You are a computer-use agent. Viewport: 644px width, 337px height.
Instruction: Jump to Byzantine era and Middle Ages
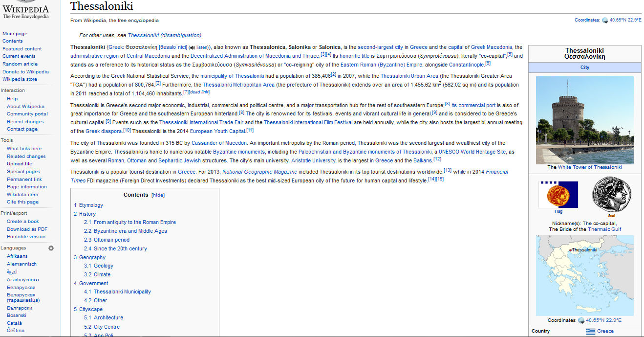(x=130, y=231)
